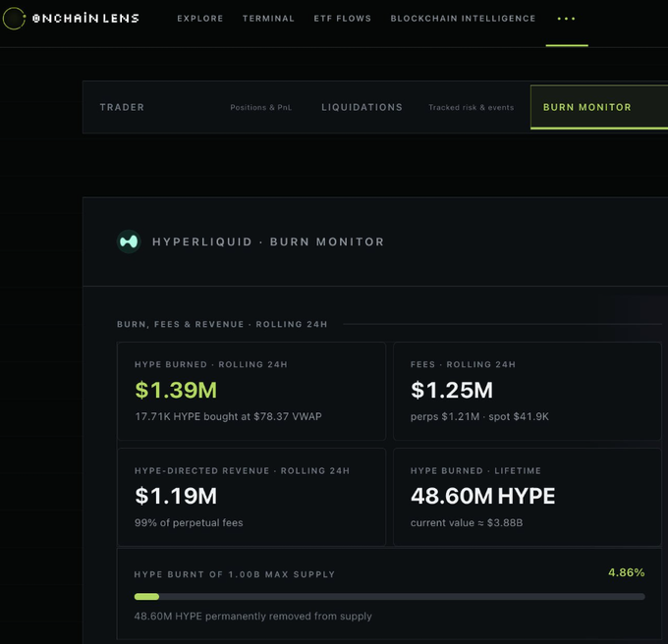This screenshot has height=644, width=668.
Task: Click the ONCHAIN LENS brand name
Action: coord(85,19)
